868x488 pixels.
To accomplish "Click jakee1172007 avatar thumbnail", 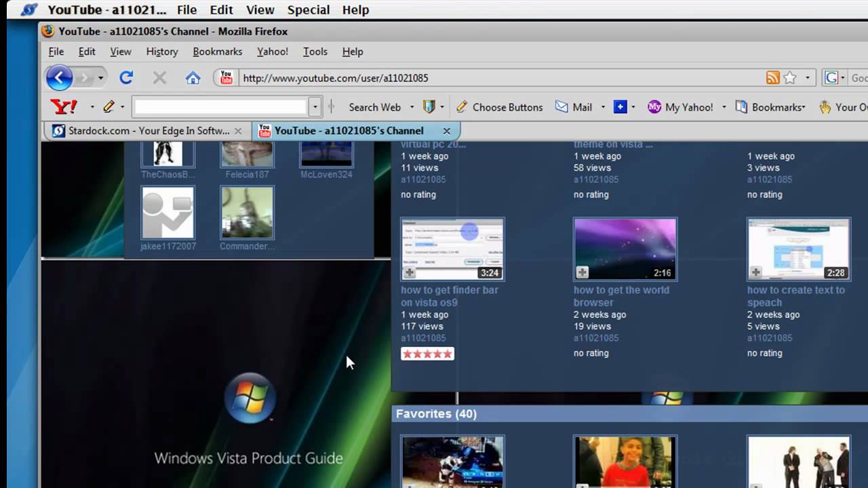I will [167, 213].
